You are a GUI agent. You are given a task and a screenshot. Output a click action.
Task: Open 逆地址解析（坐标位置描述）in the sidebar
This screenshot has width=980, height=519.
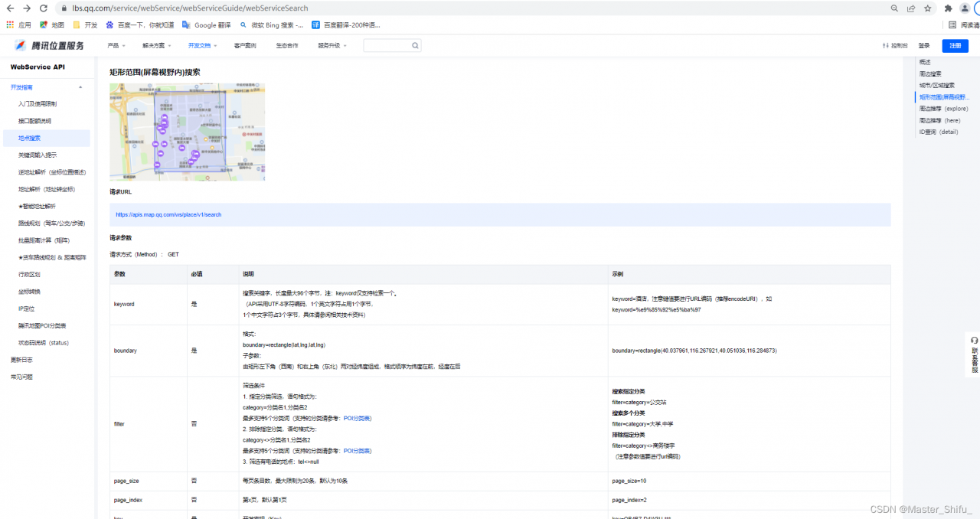click(52, 171)
